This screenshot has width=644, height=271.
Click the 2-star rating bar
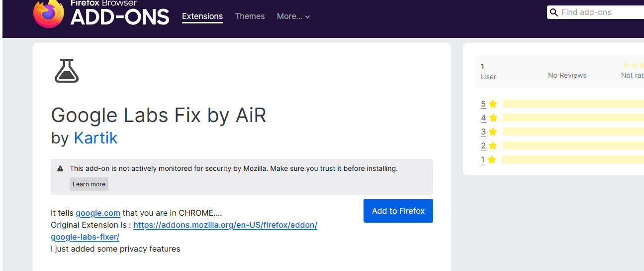coord(573,145)
